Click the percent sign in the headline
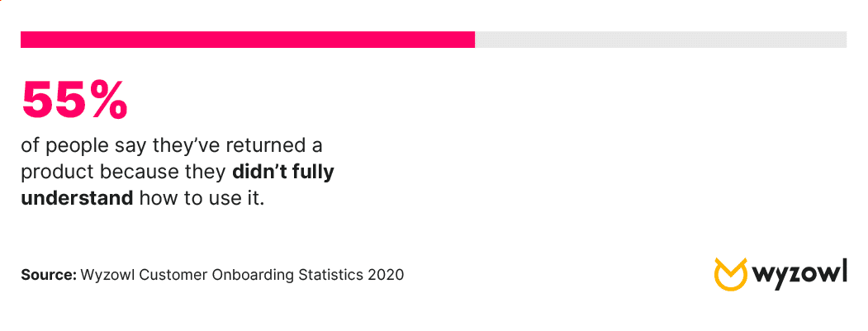The image size is (868, 331). click(x=110, y=101)
